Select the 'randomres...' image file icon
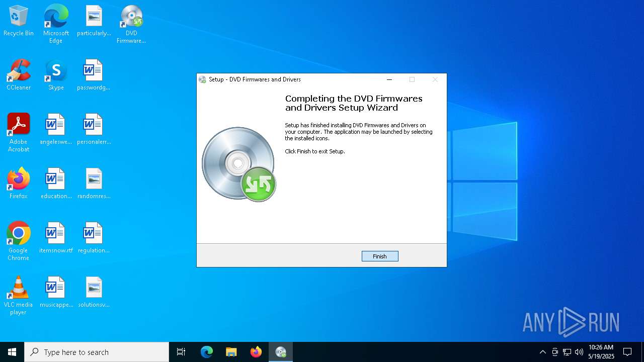 tap(94, 185)
